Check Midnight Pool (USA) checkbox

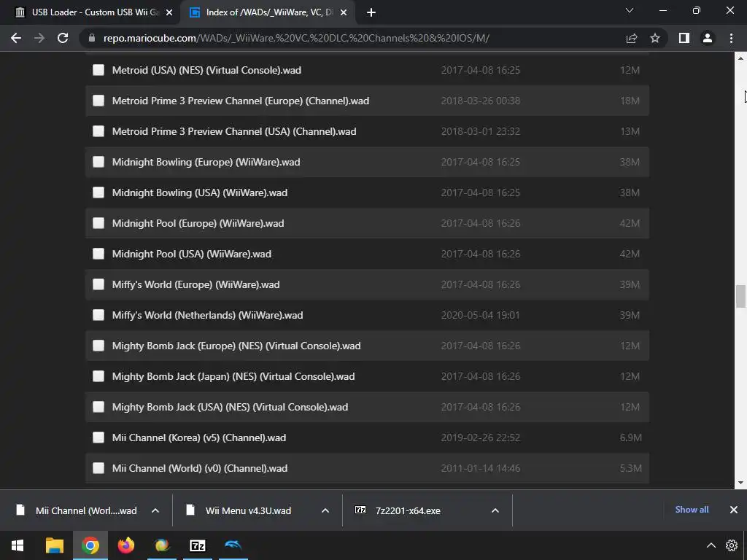98,254
